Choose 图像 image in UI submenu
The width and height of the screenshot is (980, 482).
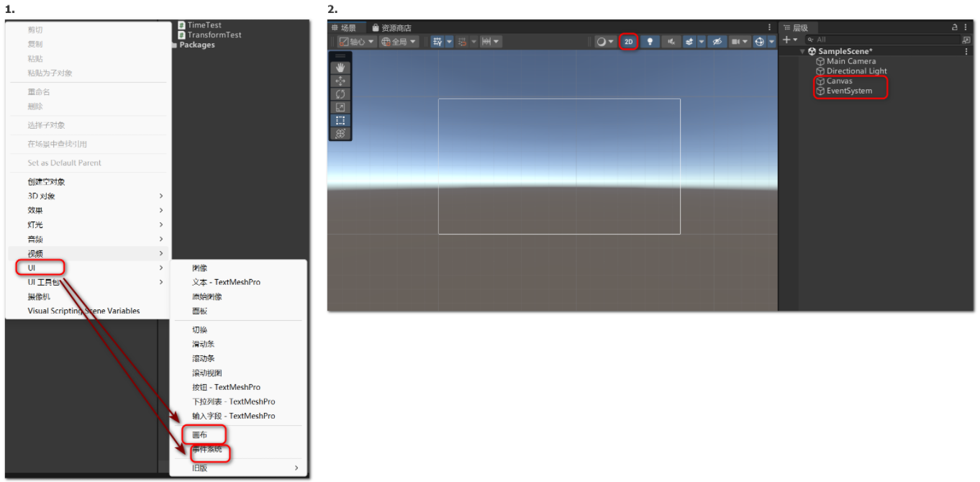[238, 268]
